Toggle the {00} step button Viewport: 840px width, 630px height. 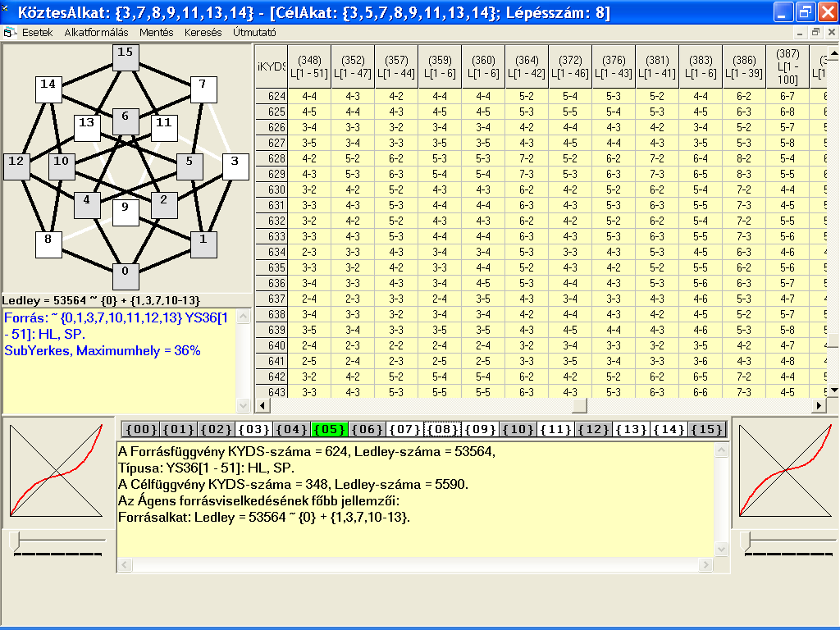click(x=141, y=429)
